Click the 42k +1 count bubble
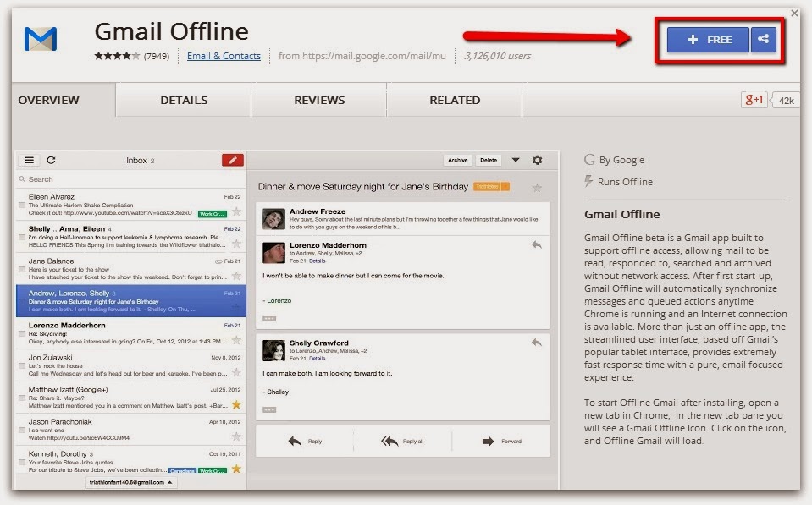The image size is (812, 505). [785, 100]
